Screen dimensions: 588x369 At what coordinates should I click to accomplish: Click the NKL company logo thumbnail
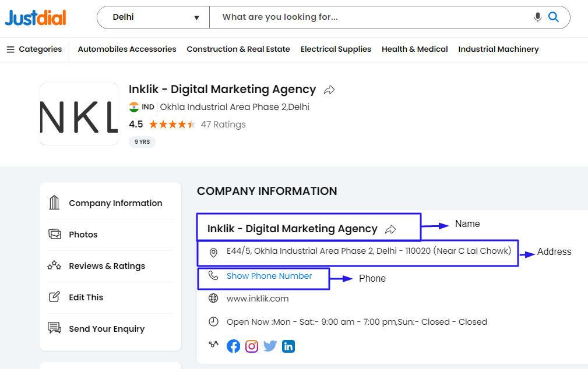coord(79,113)
